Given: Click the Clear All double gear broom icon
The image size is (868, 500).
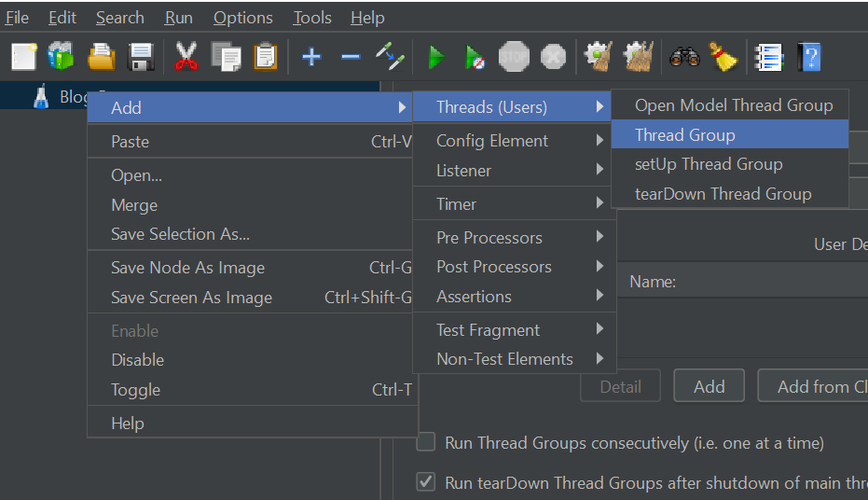Looking at the screenshot, I should click(x=639, y=57).
